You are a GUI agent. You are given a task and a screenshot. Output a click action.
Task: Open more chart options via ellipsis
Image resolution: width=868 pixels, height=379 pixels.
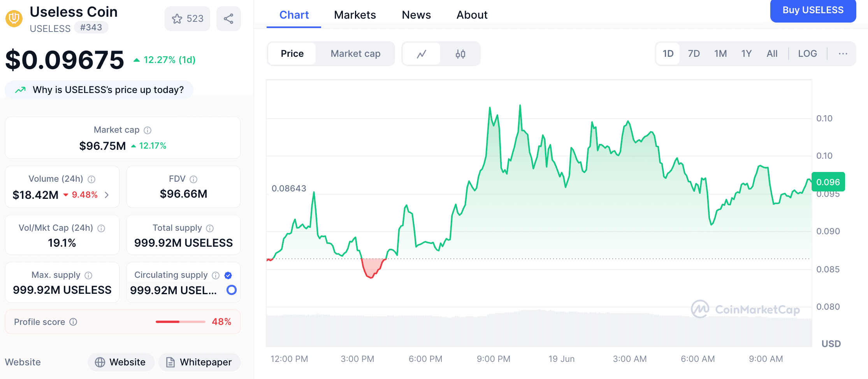pos(843,54)
